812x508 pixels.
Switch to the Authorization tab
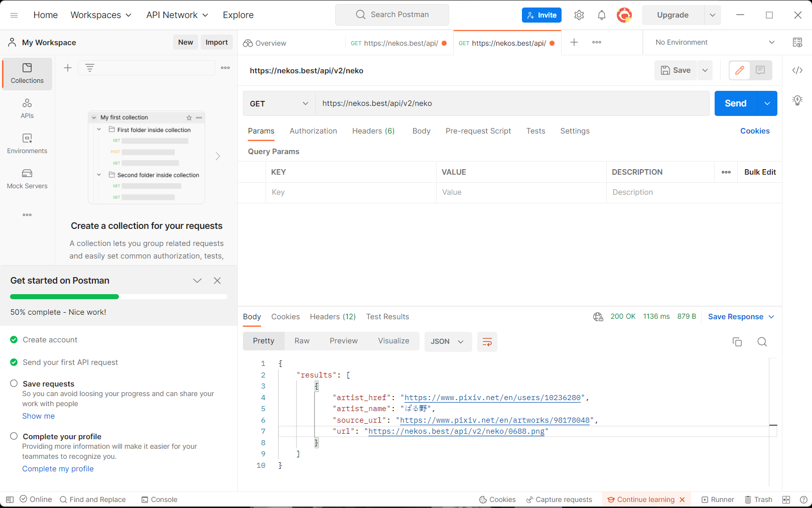point(313,131)
